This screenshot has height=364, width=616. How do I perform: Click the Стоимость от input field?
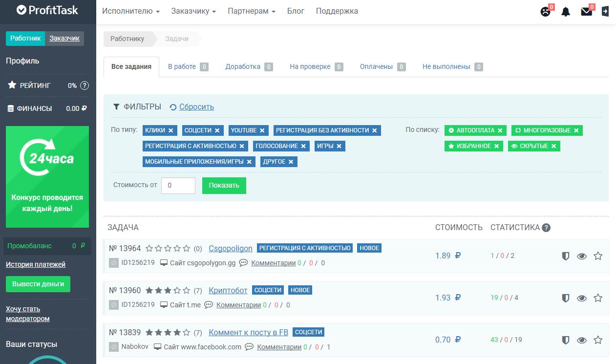(178, 186)
